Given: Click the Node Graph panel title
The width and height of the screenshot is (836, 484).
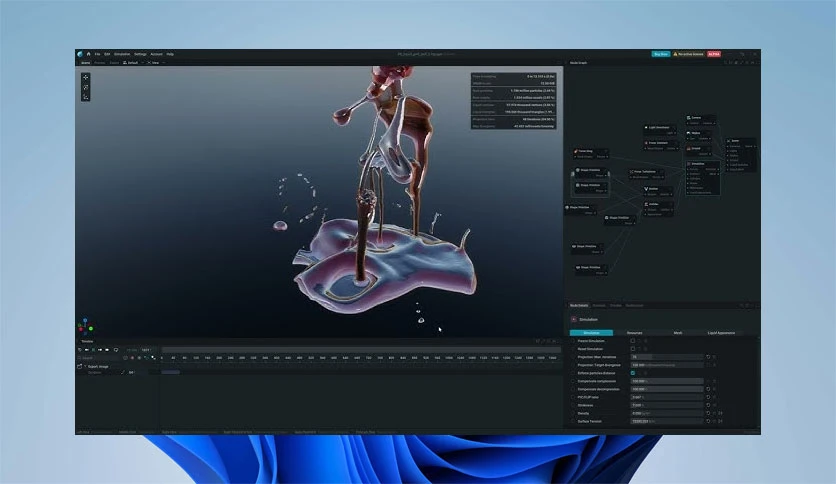Looking at the screenshot, I should 578,62.
